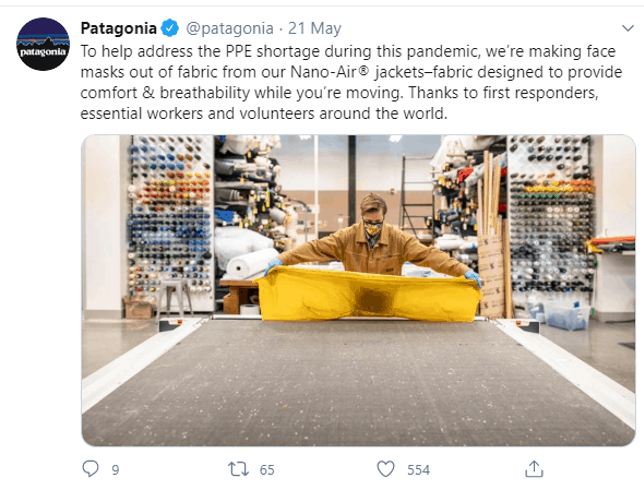This screenshot has height=490, width=644.
Task: Retweet this Patagonia post
Action: 238,469
